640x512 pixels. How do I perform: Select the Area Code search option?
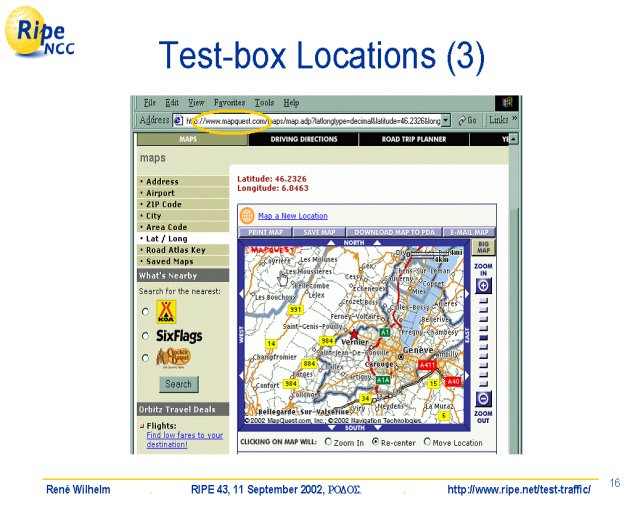tap(183, 227)
